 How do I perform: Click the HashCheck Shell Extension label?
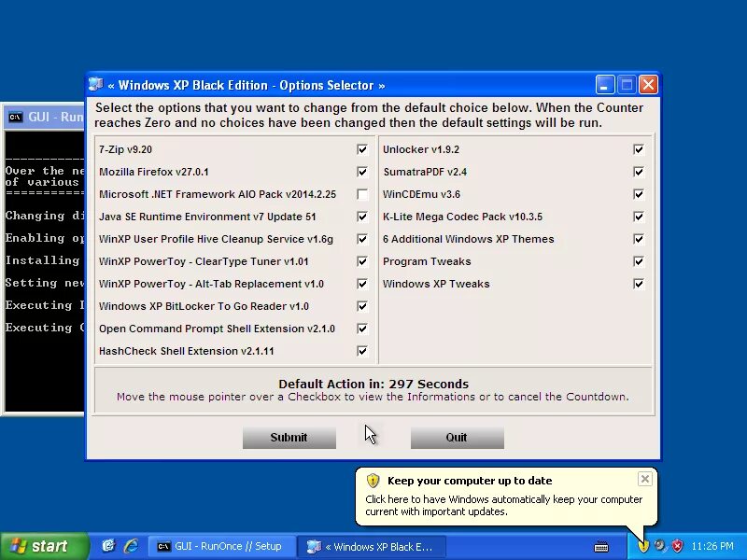pos(186,351)
